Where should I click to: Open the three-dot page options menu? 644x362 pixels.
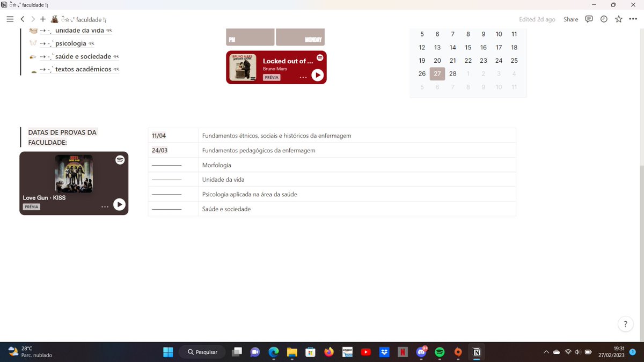(633, 19)
